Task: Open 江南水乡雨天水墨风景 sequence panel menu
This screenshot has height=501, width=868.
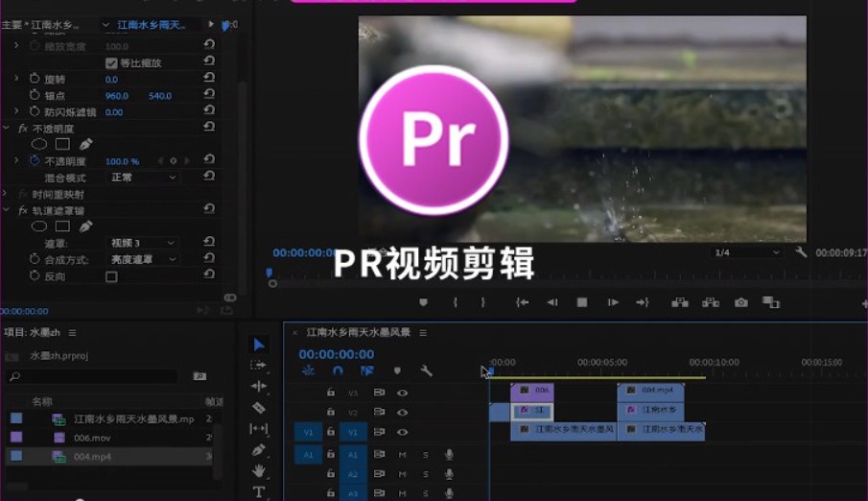Action: click(x=423, y=332)
